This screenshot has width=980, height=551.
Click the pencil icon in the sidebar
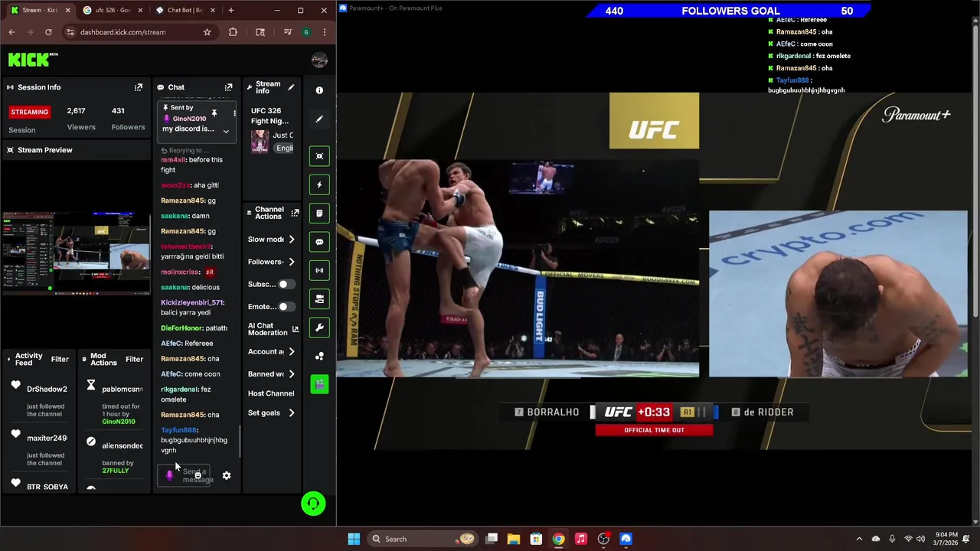point(319,119)
